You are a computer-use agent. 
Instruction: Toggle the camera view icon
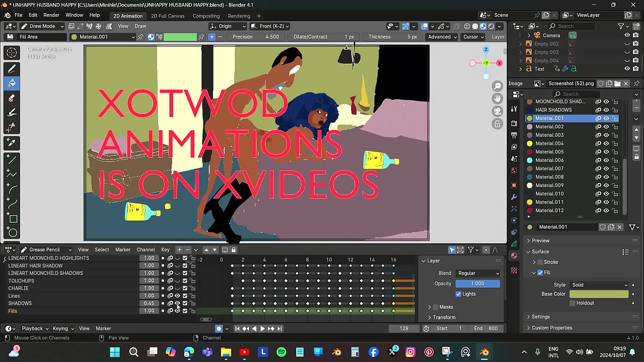[497, 111]
